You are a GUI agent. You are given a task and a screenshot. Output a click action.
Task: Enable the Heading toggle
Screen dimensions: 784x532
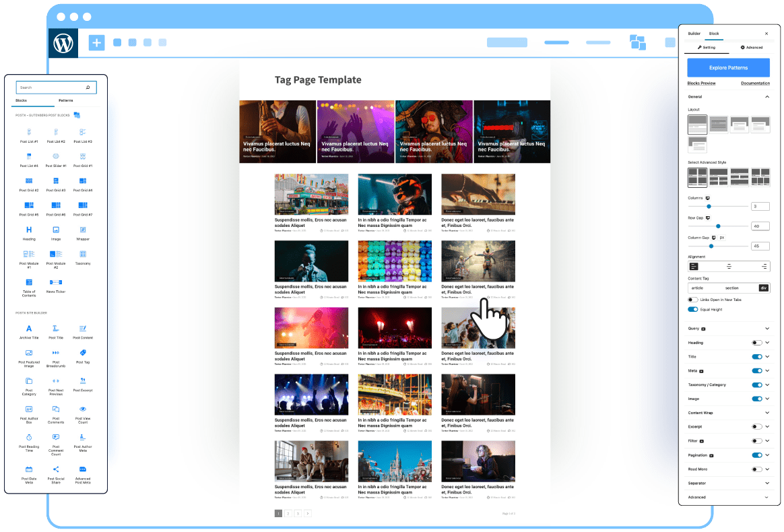click(756, 343)
